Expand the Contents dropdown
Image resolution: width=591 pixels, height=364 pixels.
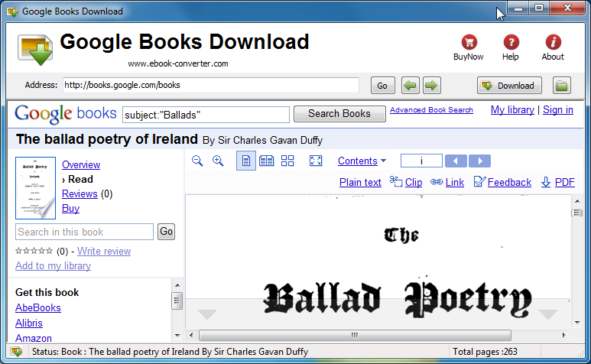click(362, 161)
